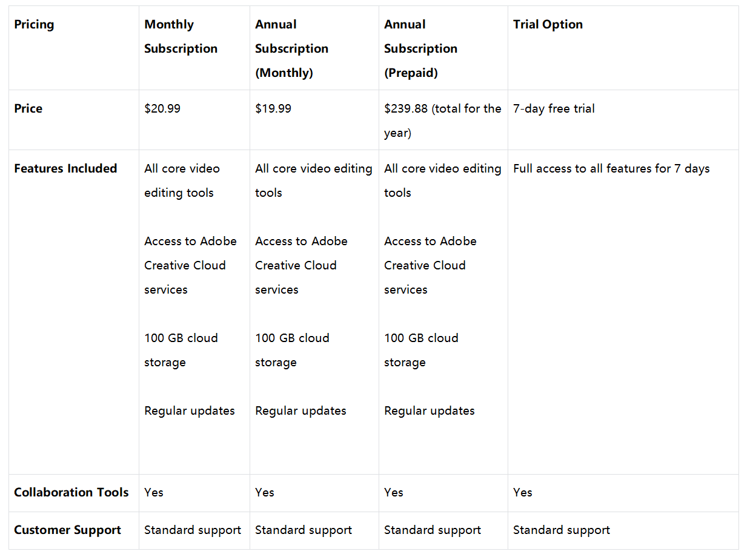Click the Price row label
Viewport: 753px width, 560px height.
28,109
